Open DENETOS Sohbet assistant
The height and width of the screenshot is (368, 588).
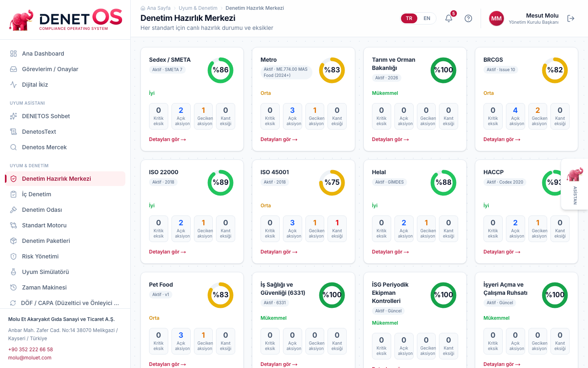[65, 116]
